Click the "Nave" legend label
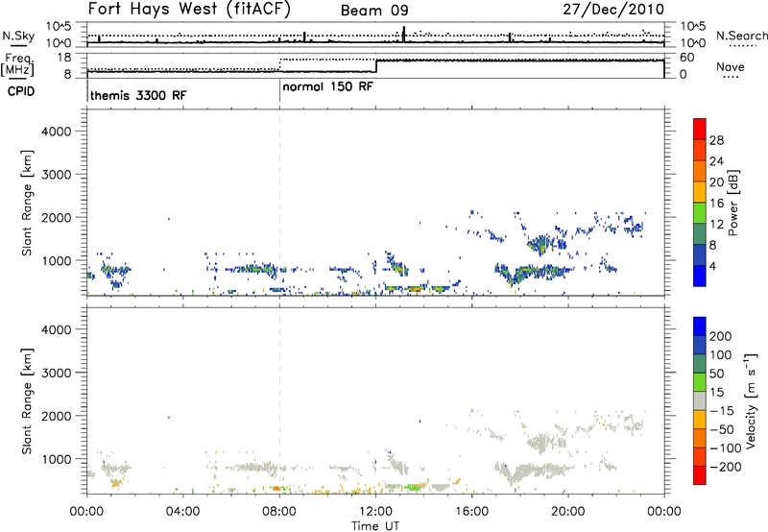The height and width of the screenshot is (532, 768). [x=731, y=66]
